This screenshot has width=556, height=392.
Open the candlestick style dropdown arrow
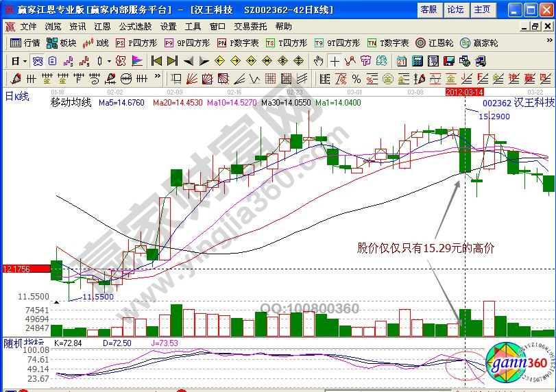pos(108,60)
